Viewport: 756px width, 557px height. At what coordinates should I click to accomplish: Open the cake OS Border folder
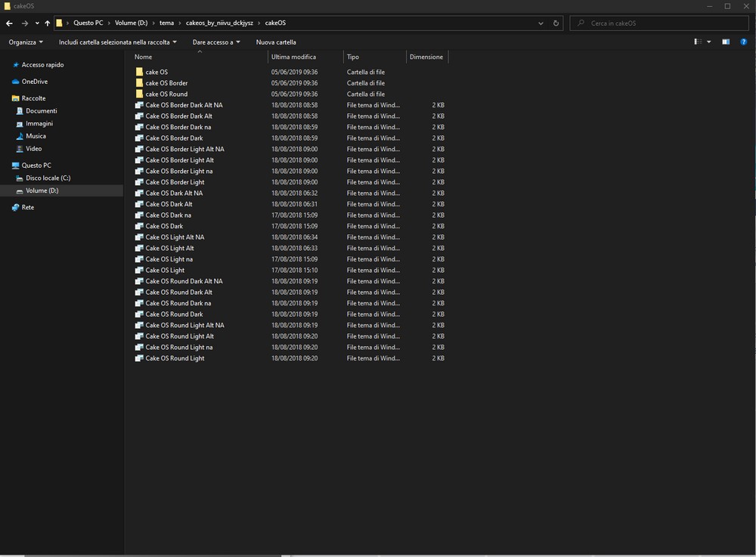pyautogui.click(x=166, y=83)
